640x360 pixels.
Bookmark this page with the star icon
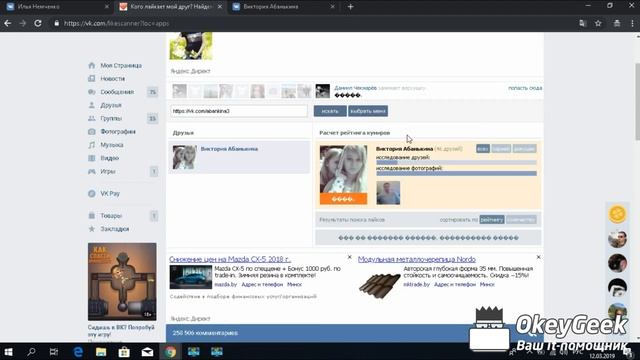point(598,23)
